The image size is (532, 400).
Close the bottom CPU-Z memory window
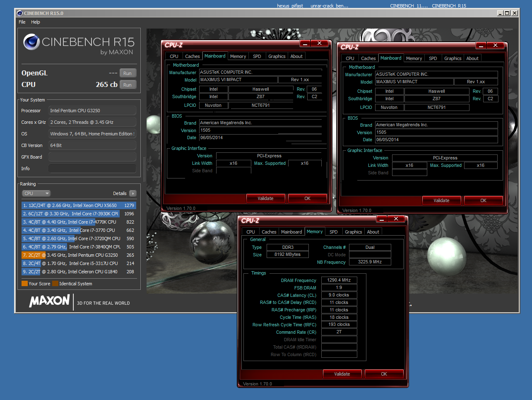(396, 219)
